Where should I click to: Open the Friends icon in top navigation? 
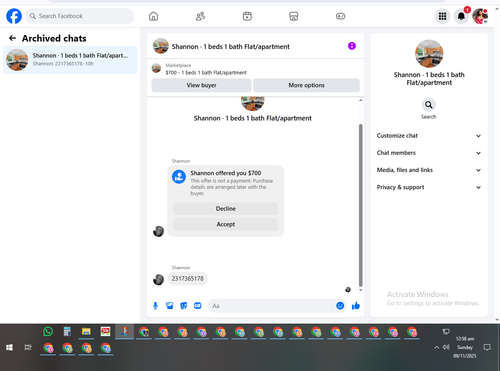(200, 16)
